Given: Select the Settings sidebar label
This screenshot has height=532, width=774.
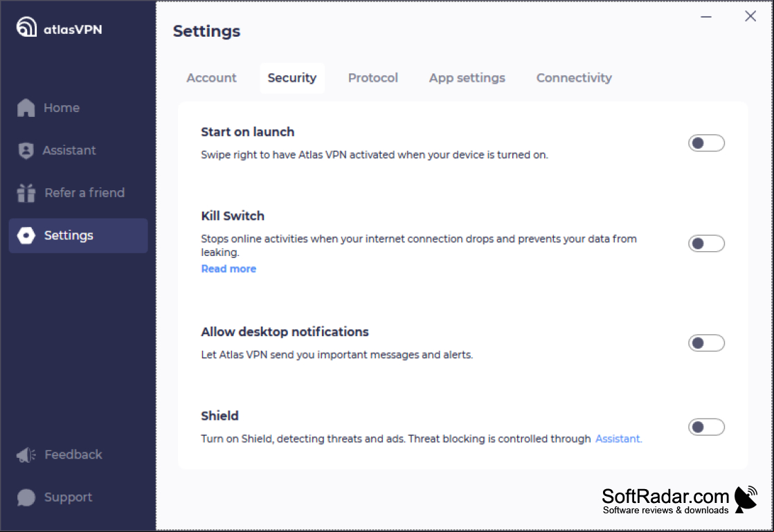Looking at the screenshot, I should (x=69, y=236).
